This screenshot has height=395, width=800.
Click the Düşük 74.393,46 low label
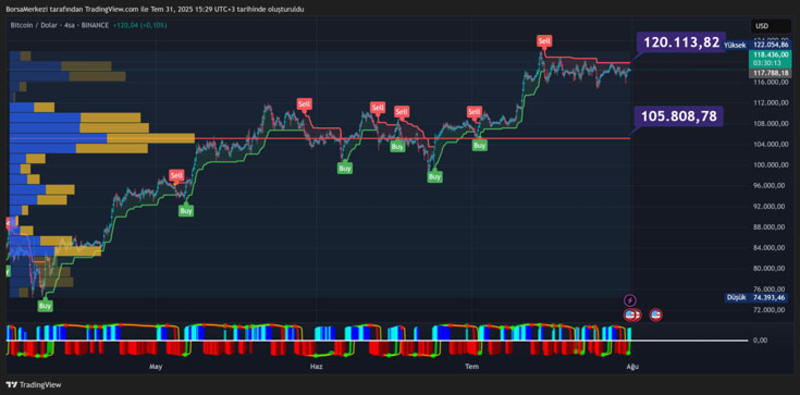[757, 297]
